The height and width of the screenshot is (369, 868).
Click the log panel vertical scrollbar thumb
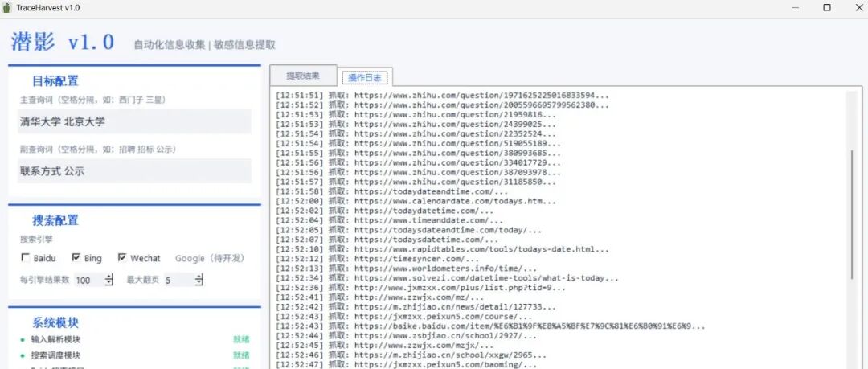point(853,215)
